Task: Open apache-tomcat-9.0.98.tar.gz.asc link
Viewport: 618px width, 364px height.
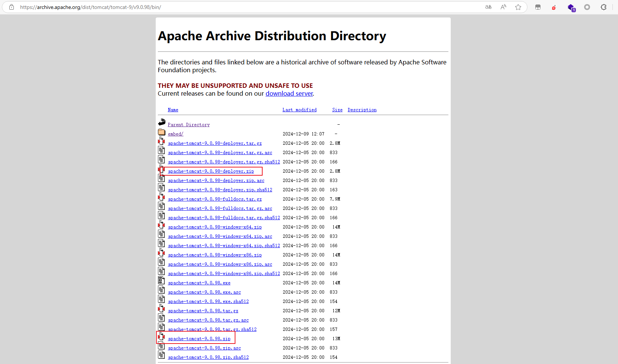Action: (208, 320)
